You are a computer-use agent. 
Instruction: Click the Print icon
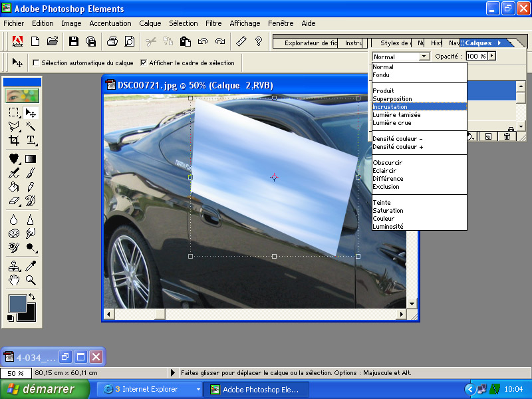coord(112,41)
